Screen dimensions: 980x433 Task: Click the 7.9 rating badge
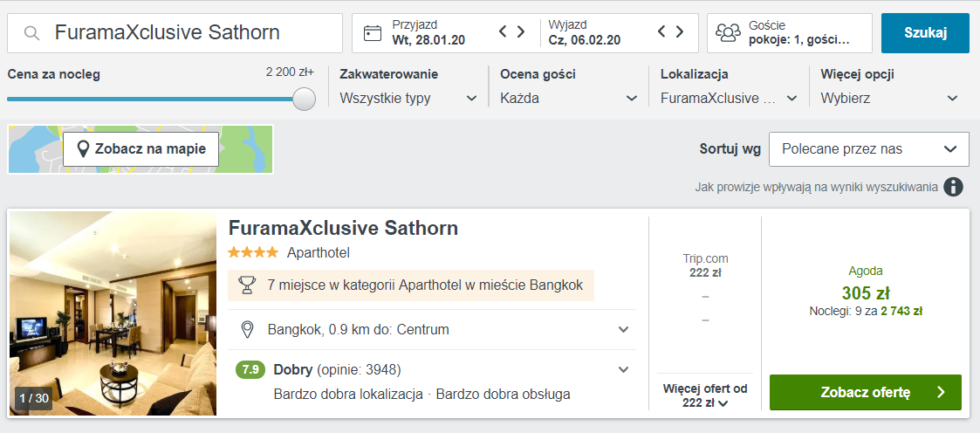pos(250,370)
